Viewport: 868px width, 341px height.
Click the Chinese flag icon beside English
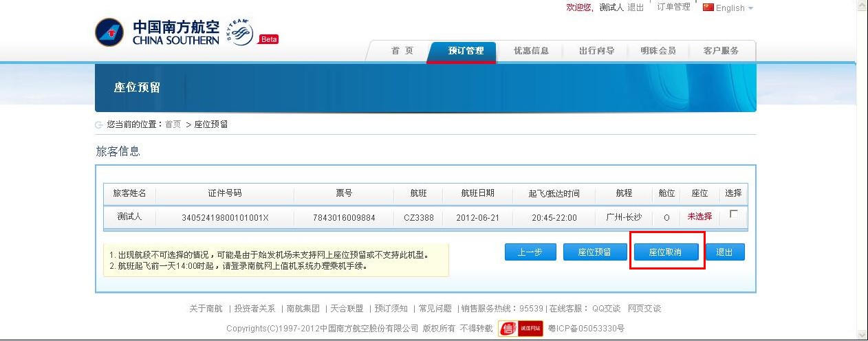pos(708,8)
